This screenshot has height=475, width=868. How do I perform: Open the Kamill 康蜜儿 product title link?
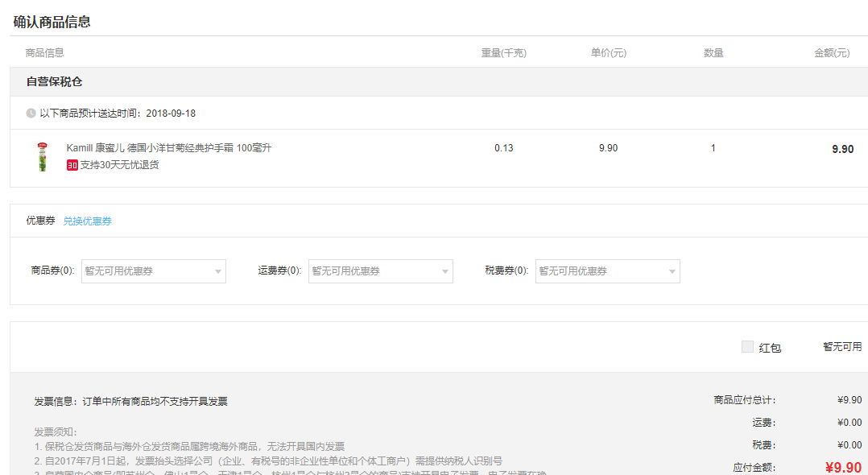[175, 148]
